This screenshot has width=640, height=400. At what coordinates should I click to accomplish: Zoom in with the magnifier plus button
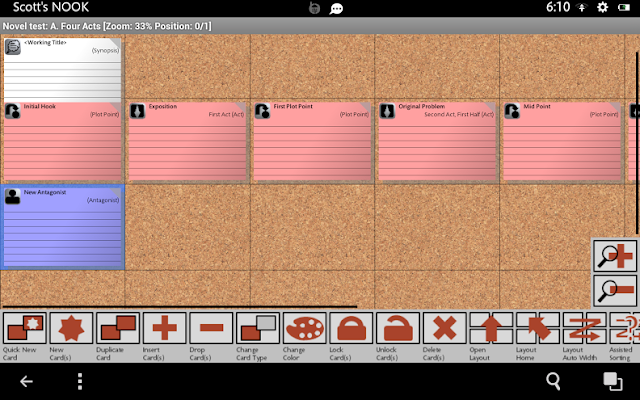pos(615,256)
